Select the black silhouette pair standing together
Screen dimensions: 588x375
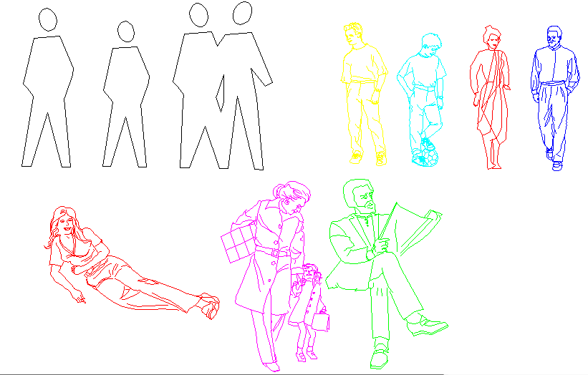(222, 86)
